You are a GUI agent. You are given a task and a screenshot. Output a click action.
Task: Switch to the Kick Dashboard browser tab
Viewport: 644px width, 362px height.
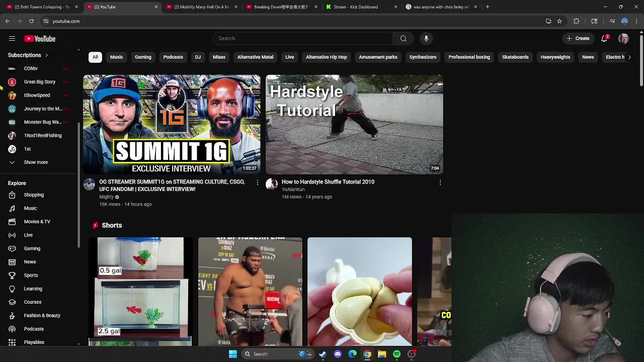point(360,7)
